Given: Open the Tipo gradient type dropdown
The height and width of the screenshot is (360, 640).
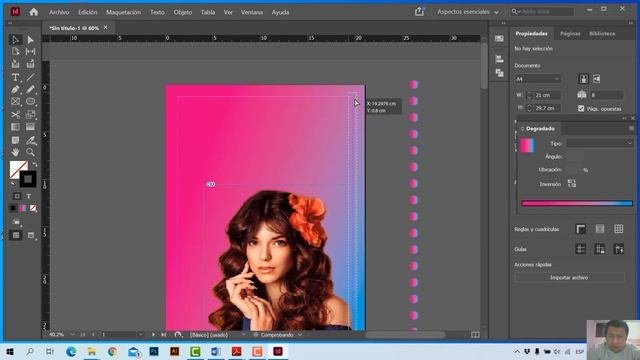Looking at the screenshot, I should [x=599, y=143].
